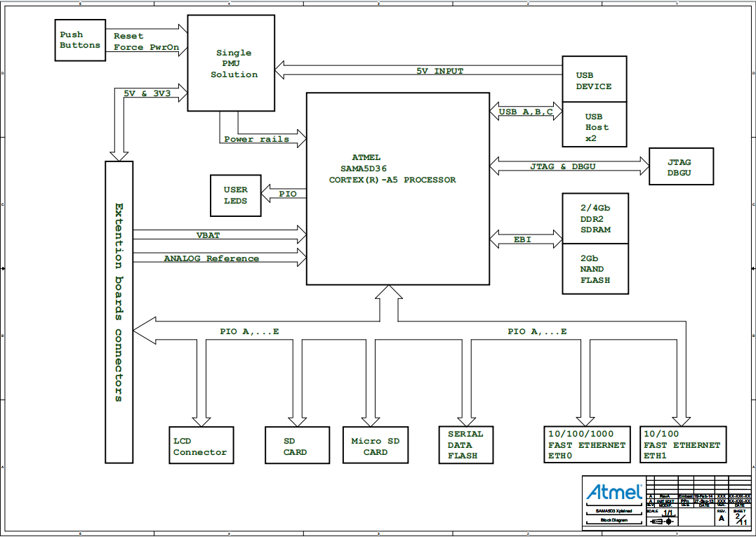756x537 pixels.
Task: Click the projection symbol below the scale
Action: click(x=667, y=522)
